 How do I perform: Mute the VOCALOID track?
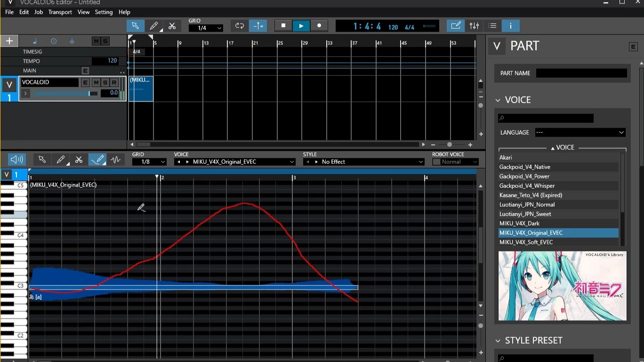tap(96, 82)
